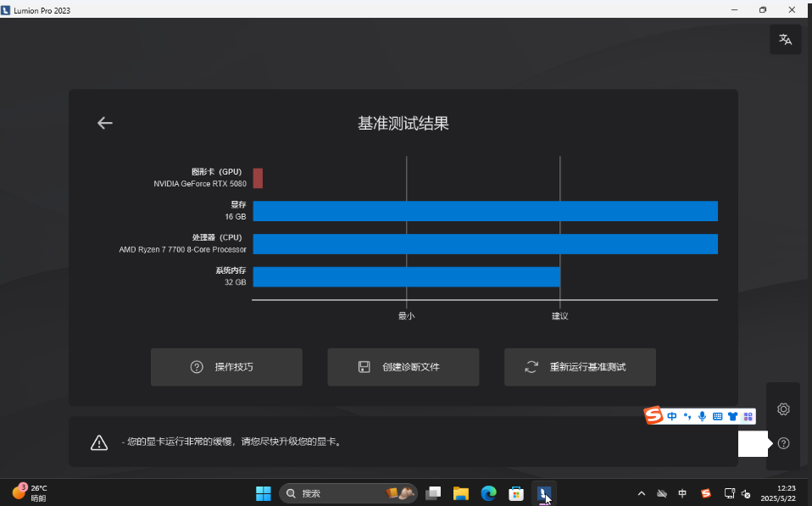
Task: Open the language selection icon
Action: tap(785, 40)
